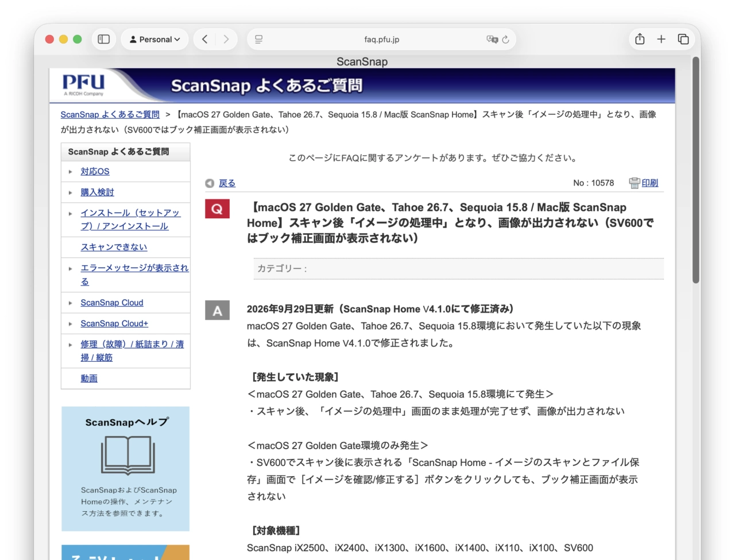Open the 動画 sidebar link

click(89, 378)
